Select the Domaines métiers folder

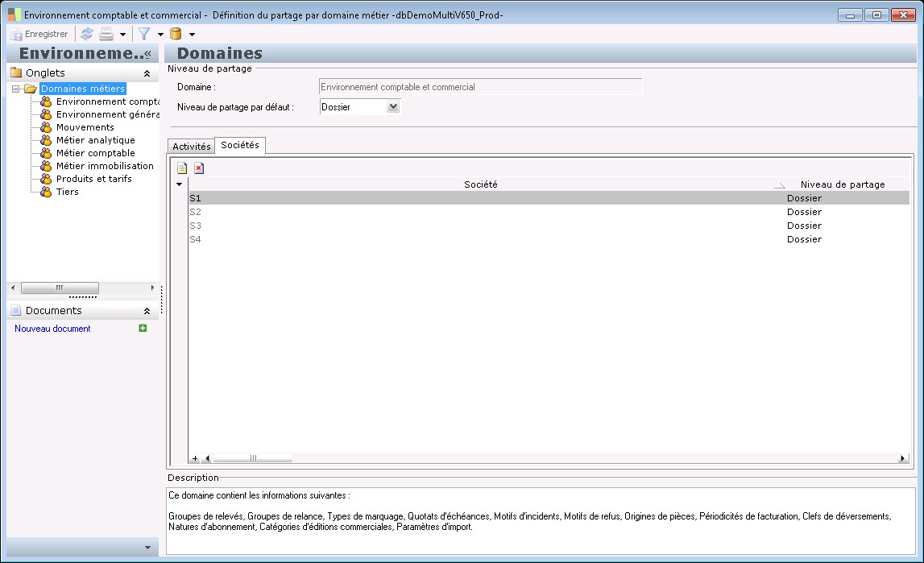tap(82, 89)
